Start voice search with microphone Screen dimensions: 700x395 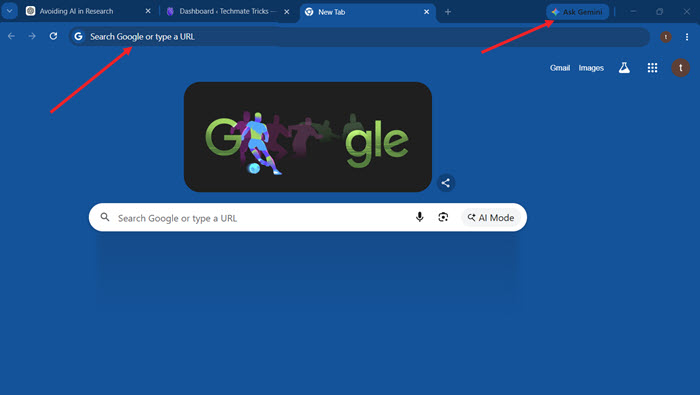pos(419,217)
